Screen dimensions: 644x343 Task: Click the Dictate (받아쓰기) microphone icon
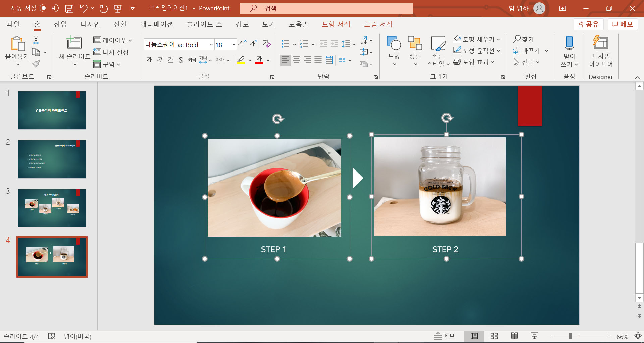click(x=569, y=43)
